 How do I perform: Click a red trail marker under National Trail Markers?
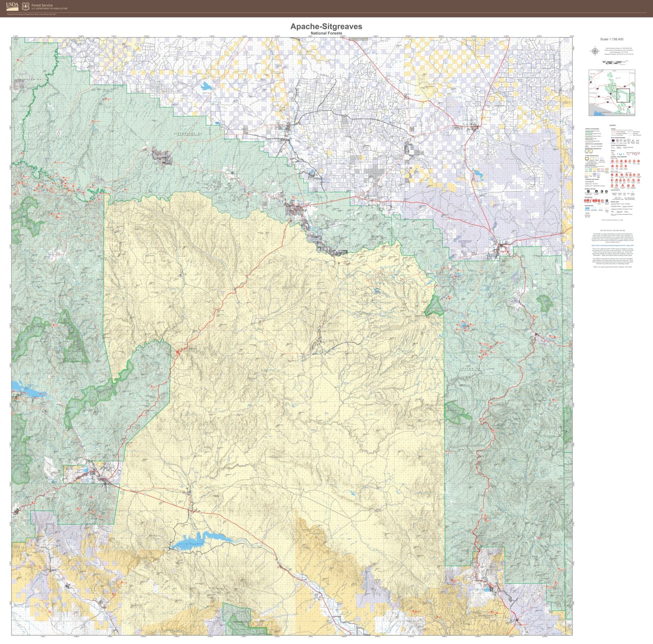tap(612, 161)
